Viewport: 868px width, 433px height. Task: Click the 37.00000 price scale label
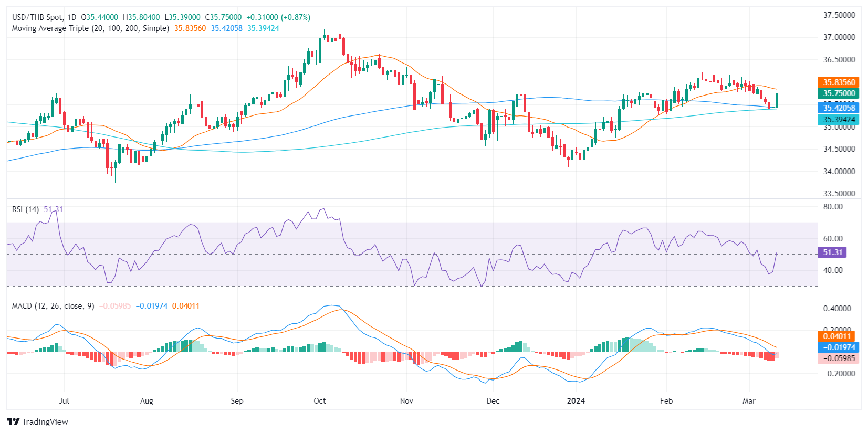pyautogui.click(x=839, y=37)
